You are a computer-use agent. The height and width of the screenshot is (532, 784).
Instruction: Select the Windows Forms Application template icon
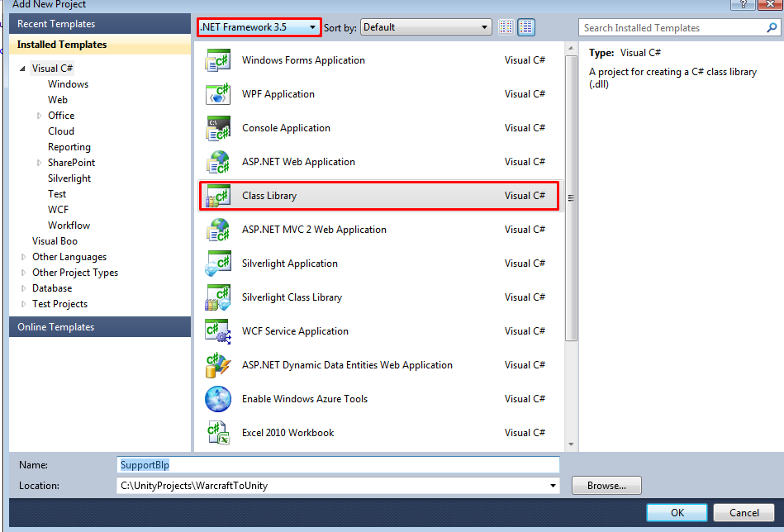218,60
